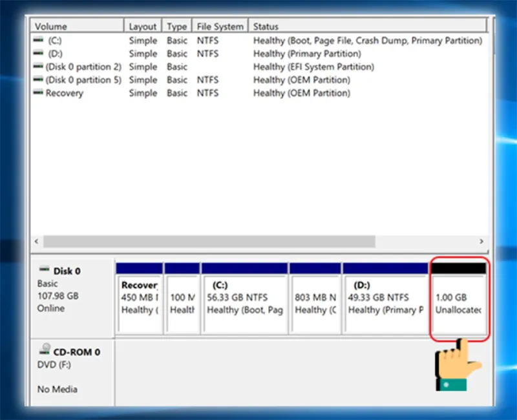Select the (C:) 56.33 GB NTFS partition block

click(244, 298)
